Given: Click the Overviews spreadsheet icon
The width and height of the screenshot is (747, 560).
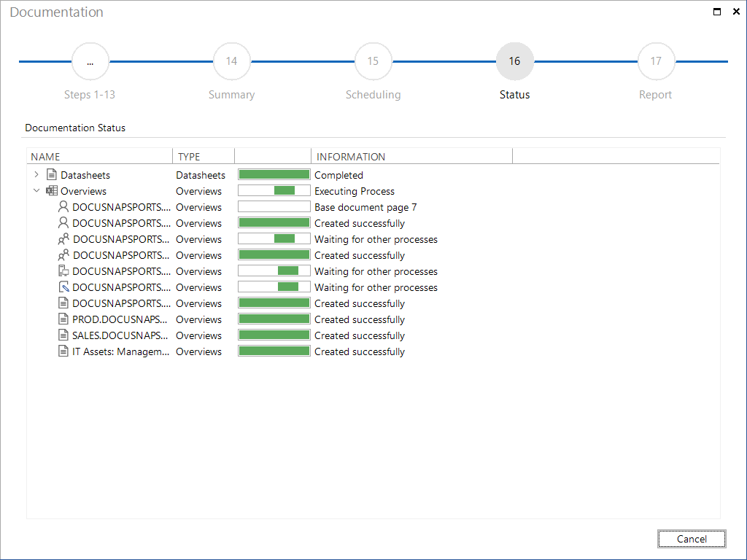Looking at the screenshot, I should pos(52,191).
